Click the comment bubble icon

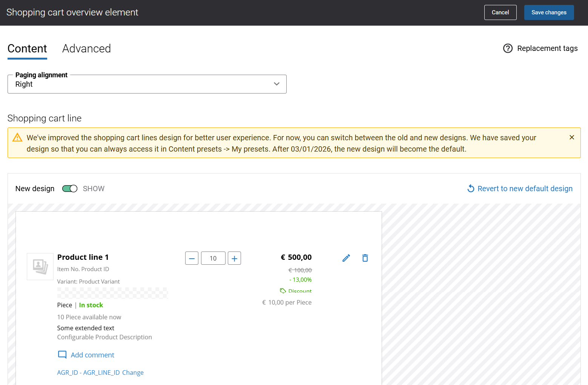tap(62, 355)
